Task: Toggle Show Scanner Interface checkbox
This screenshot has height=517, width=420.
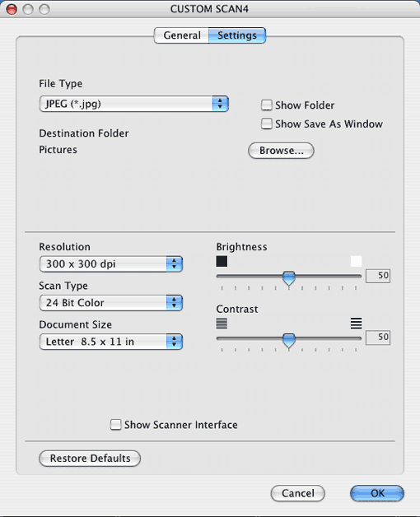Action: (115, 425)
